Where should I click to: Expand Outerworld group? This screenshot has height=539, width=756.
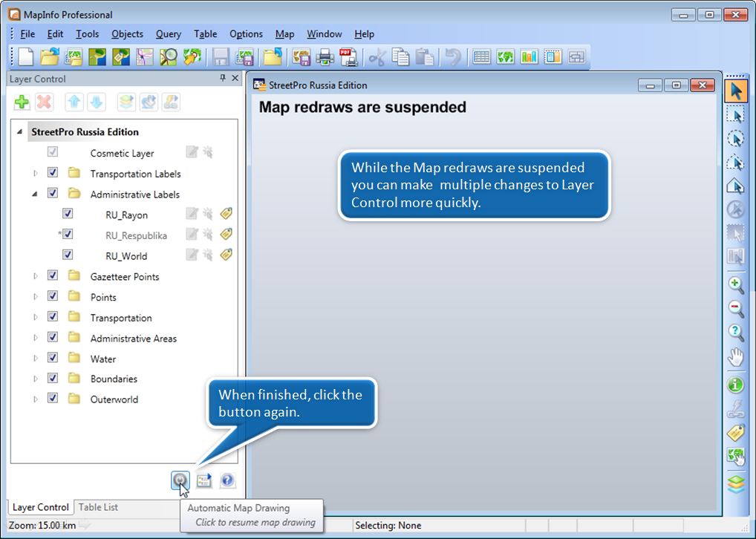click(x=35, y=399)
